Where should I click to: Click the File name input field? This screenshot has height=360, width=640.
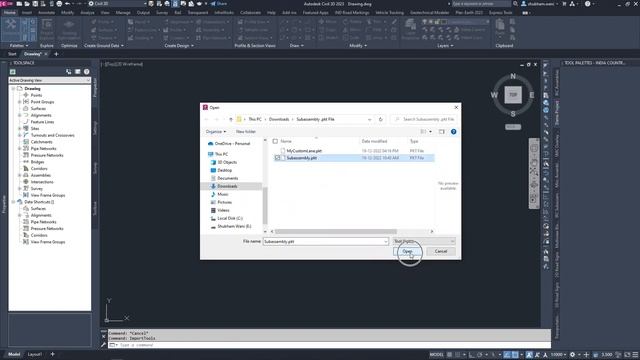pos(323,242)
